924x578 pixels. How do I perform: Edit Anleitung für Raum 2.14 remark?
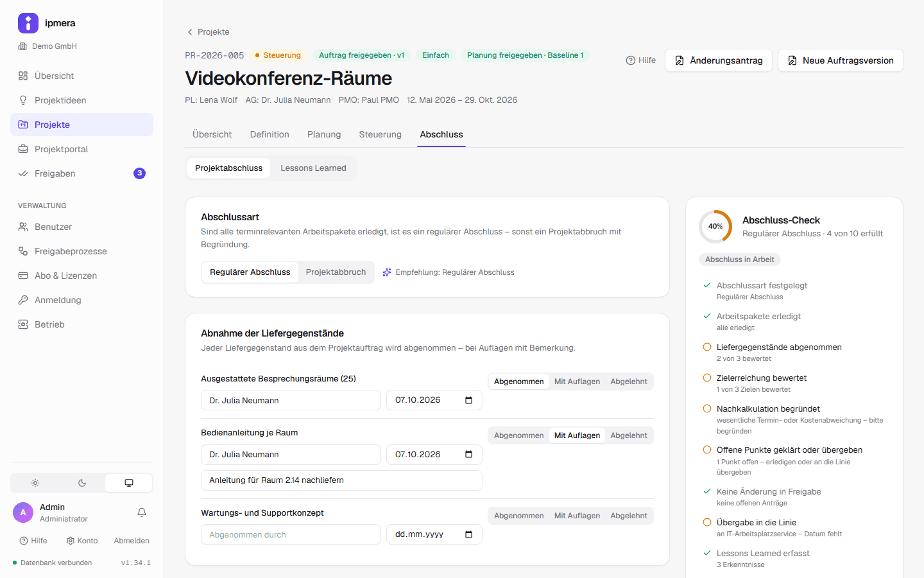341,480
